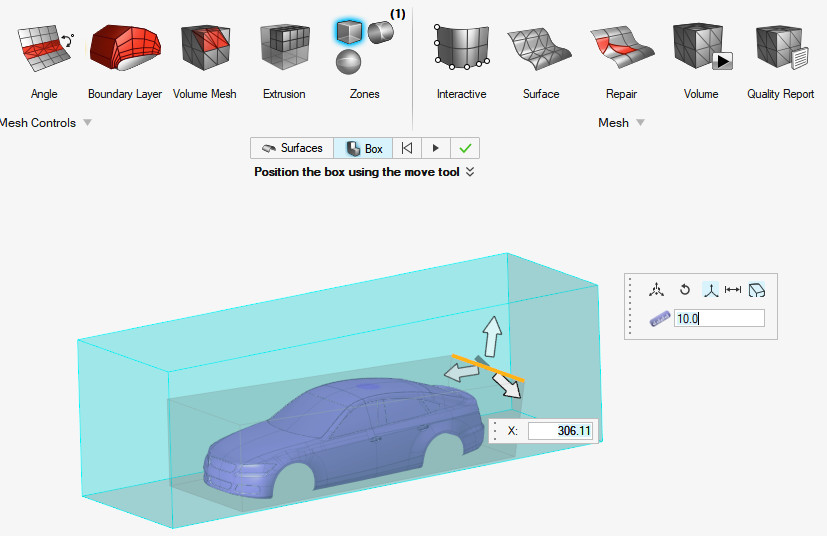Image resolution: width=827 pixels, height=536 pixels.
Task: Open the Quality Report tool
Action: (x=780, y=50)
